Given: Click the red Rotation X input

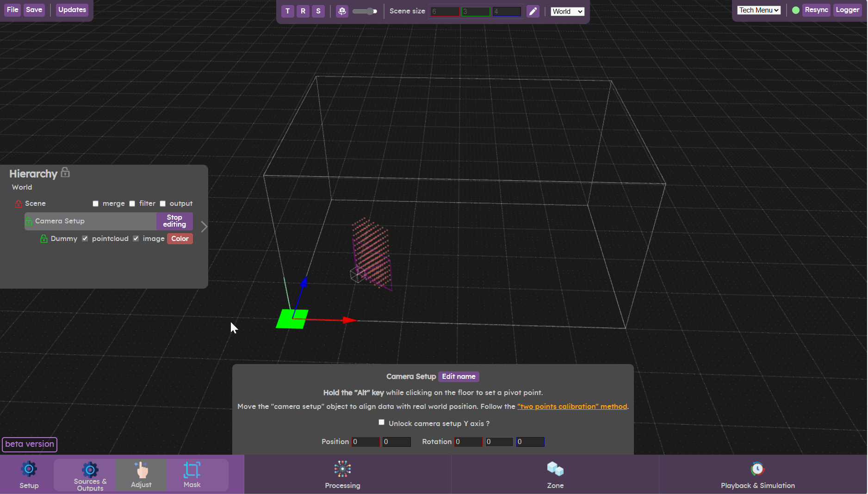Looking at the screenshot, I should pyautogui.click(x=468, y=442).
